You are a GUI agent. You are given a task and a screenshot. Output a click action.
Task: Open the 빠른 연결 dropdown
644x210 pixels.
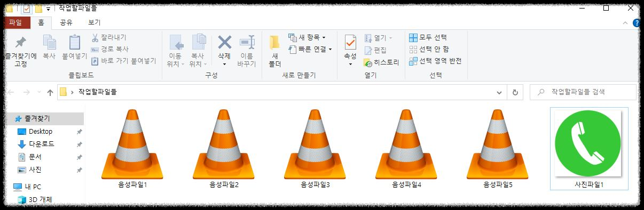point(310,49)
